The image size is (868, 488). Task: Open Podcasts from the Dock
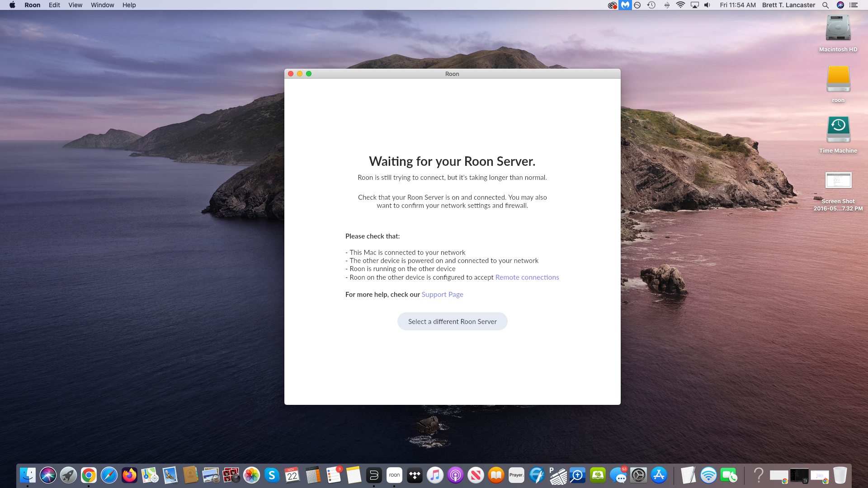(455, 475)
